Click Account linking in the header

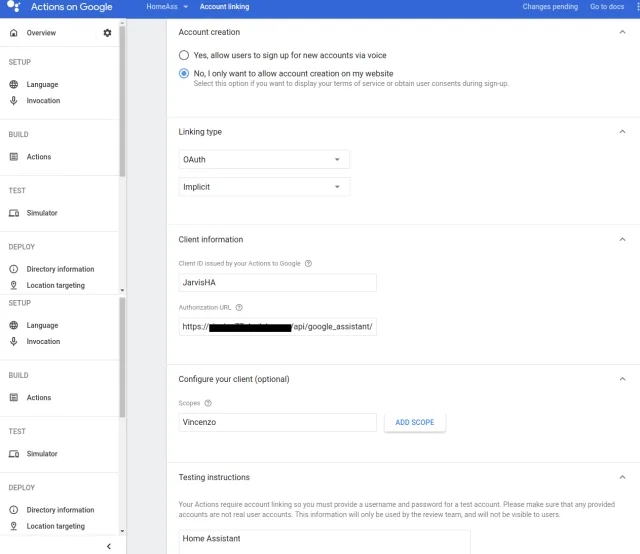point(224,7)
